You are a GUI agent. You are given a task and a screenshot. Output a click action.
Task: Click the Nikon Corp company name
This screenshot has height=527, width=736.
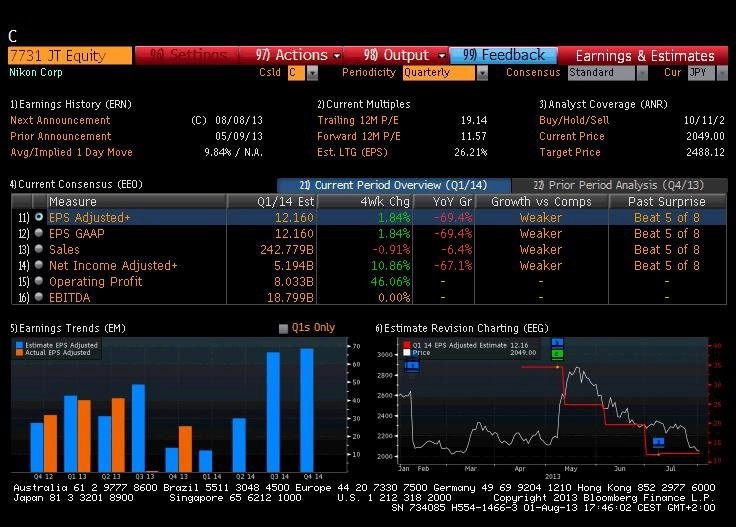point(36,72)
